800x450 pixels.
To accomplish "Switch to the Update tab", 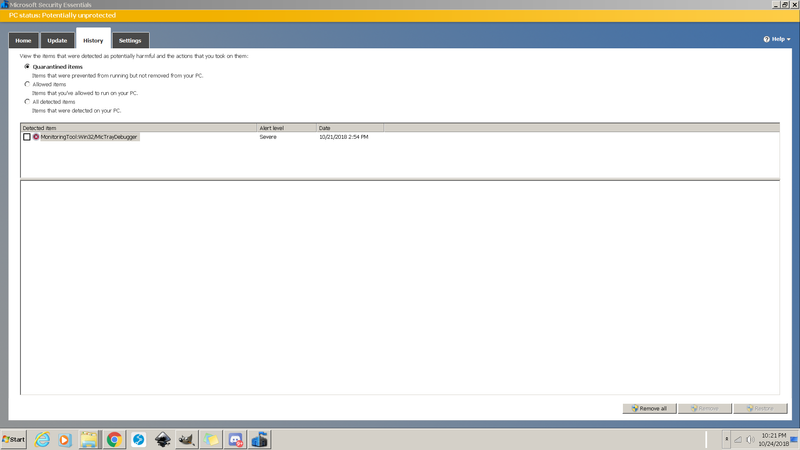I will click(57, 40).
